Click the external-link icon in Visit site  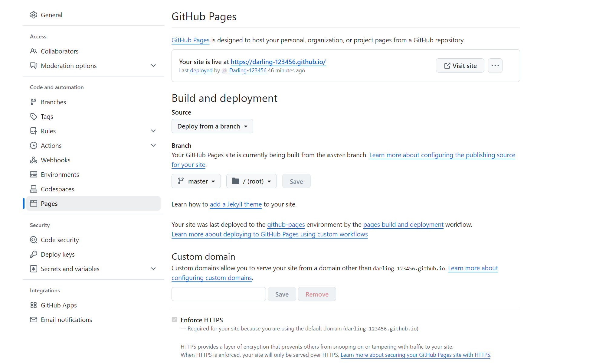click(x=447, y=66)
